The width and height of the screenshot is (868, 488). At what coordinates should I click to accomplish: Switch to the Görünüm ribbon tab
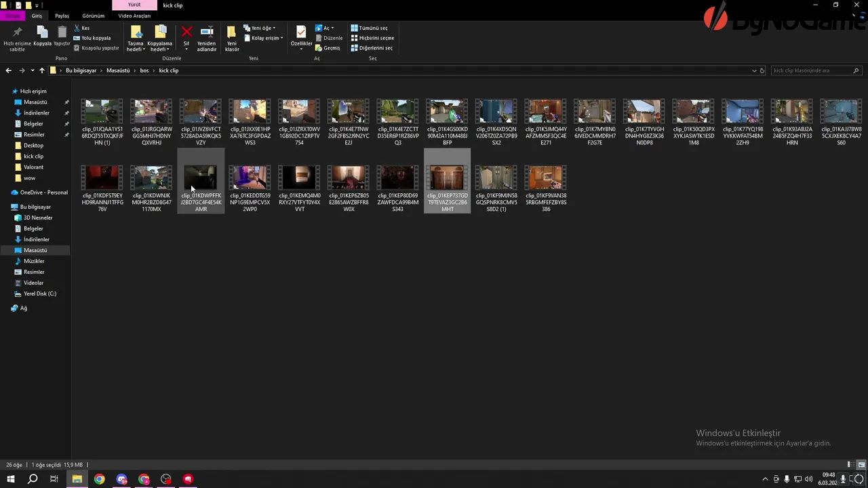point(93,16)
